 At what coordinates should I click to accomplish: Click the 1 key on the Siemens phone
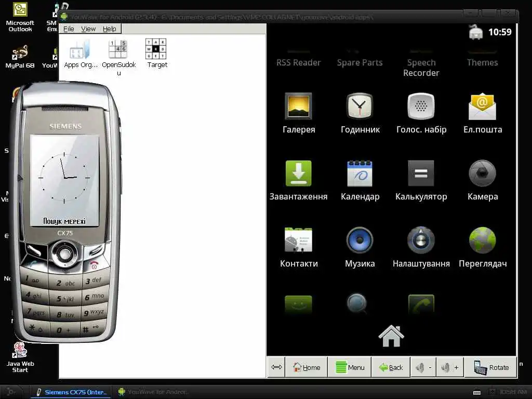coord(33,280)
